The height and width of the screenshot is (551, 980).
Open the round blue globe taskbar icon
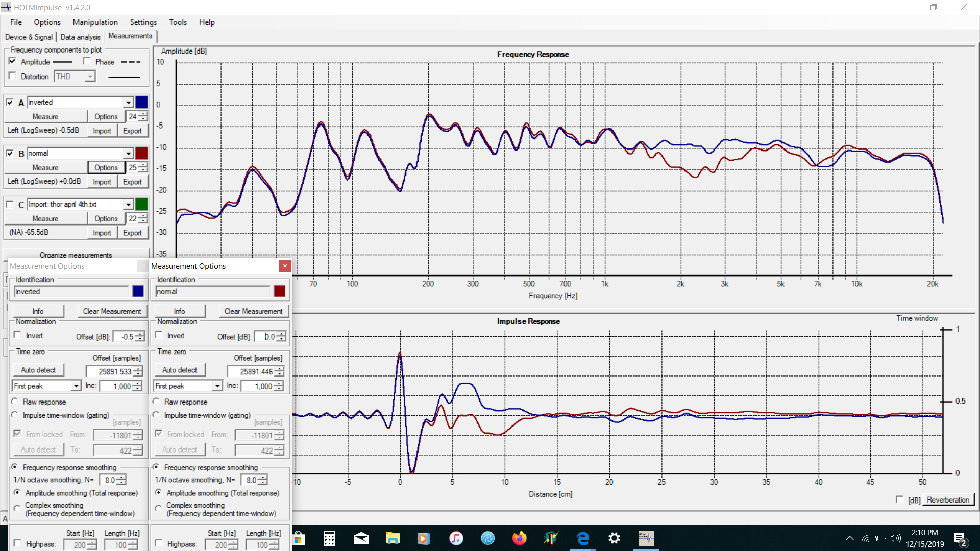[x=487, y=538]
